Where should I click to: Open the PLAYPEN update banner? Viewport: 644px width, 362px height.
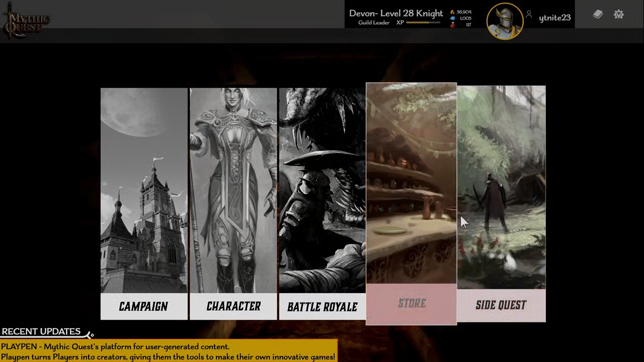coord(168,351)
